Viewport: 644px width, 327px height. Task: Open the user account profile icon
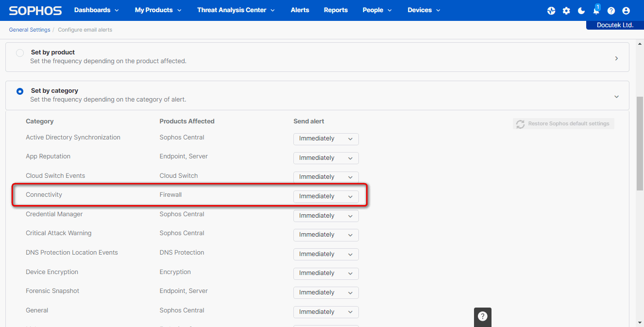tap(626, 11)
